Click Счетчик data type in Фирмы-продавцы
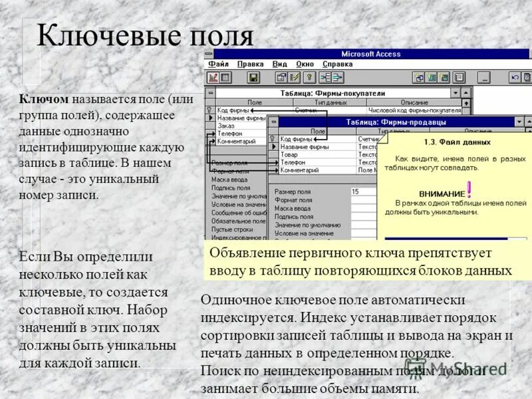This screenshot has width=532, height=399. (x=368, y=139)
